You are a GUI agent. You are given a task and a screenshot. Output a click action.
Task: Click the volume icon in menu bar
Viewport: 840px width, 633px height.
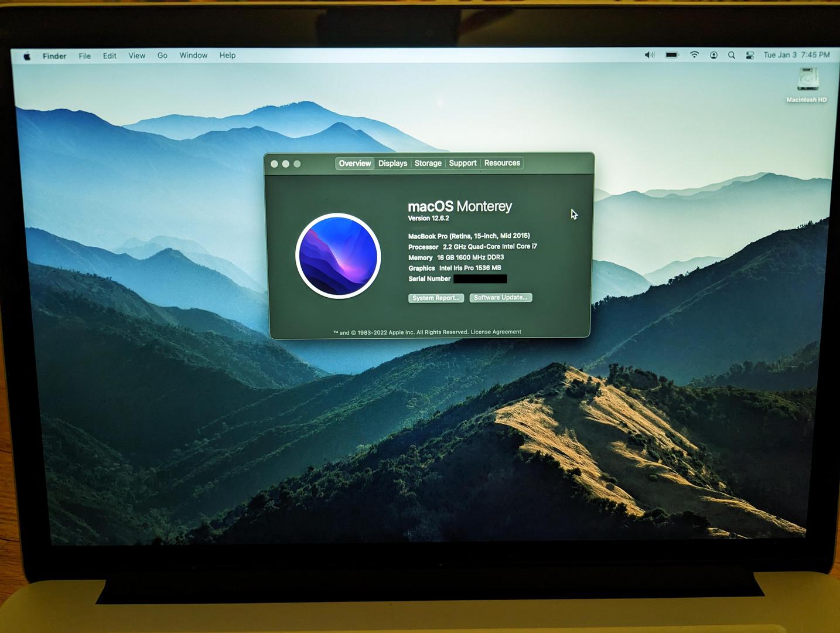point(650,55)
